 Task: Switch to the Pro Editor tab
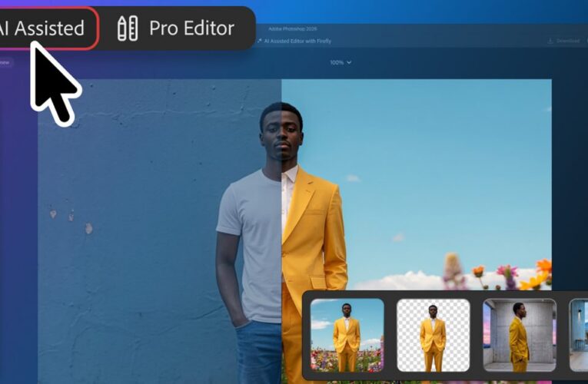[x=176, y=28]
